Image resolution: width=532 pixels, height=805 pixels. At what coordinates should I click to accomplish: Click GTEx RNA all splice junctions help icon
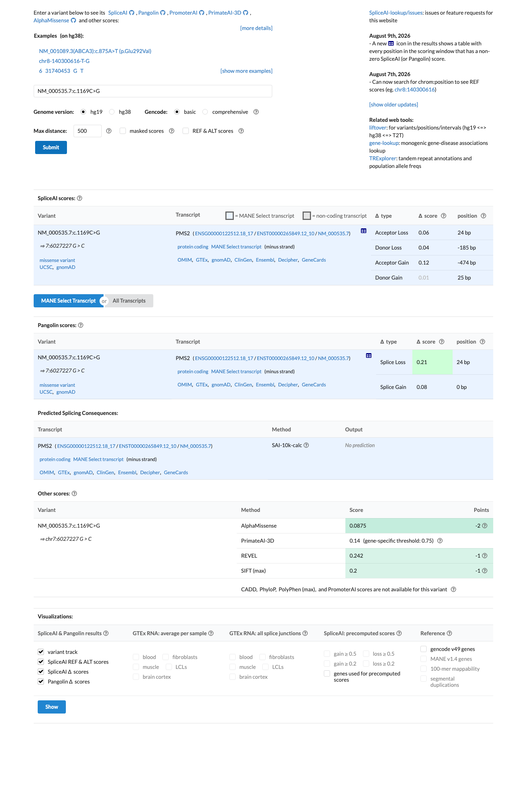305,633
